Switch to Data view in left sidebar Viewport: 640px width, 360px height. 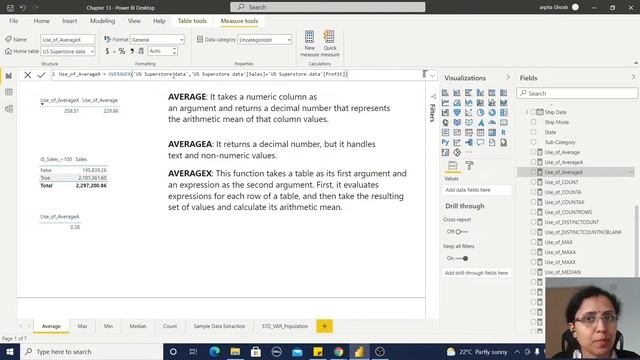tap(9, 92)
